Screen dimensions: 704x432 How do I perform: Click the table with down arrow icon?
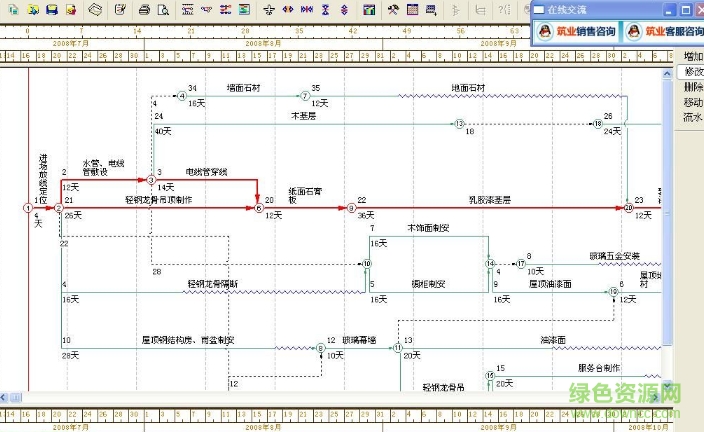point(431,9)
